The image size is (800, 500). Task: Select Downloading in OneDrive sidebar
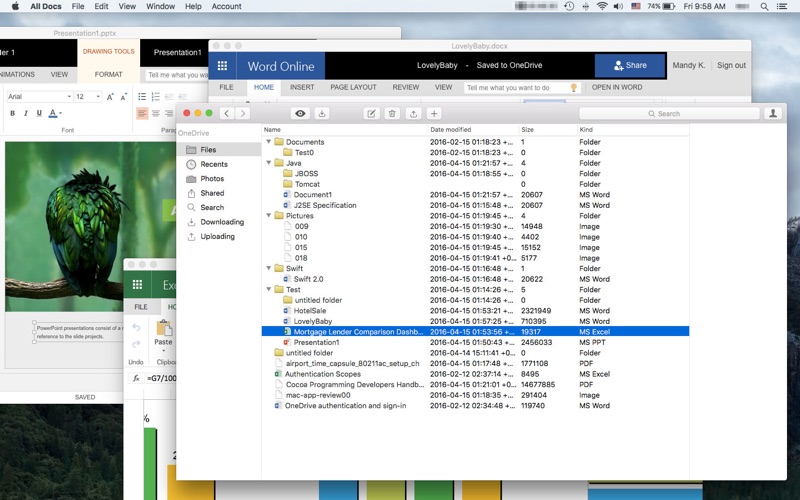(218, 222)
